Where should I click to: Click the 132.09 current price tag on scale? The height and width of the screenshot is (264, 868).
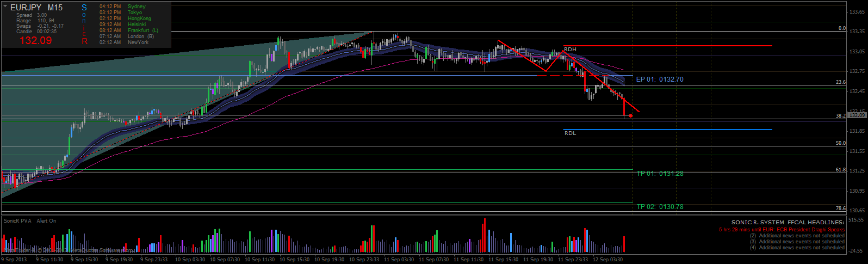[857, 115]
